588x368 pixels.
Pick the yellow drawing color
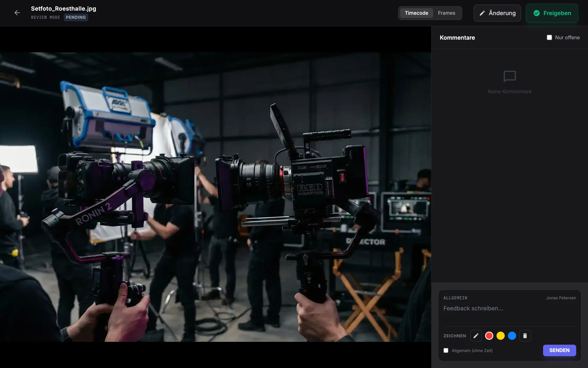point(500,336)
